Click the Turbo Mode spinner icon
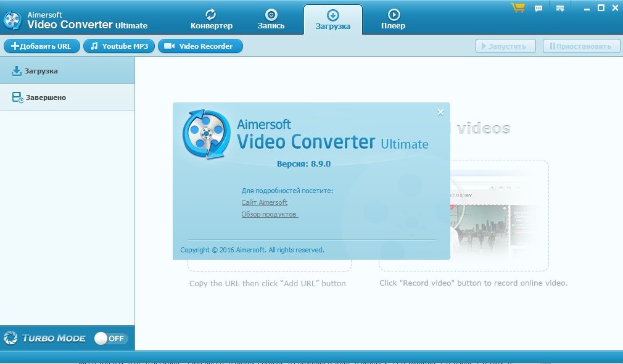Screen dimensions: 623x364 (x=10, y=338)
